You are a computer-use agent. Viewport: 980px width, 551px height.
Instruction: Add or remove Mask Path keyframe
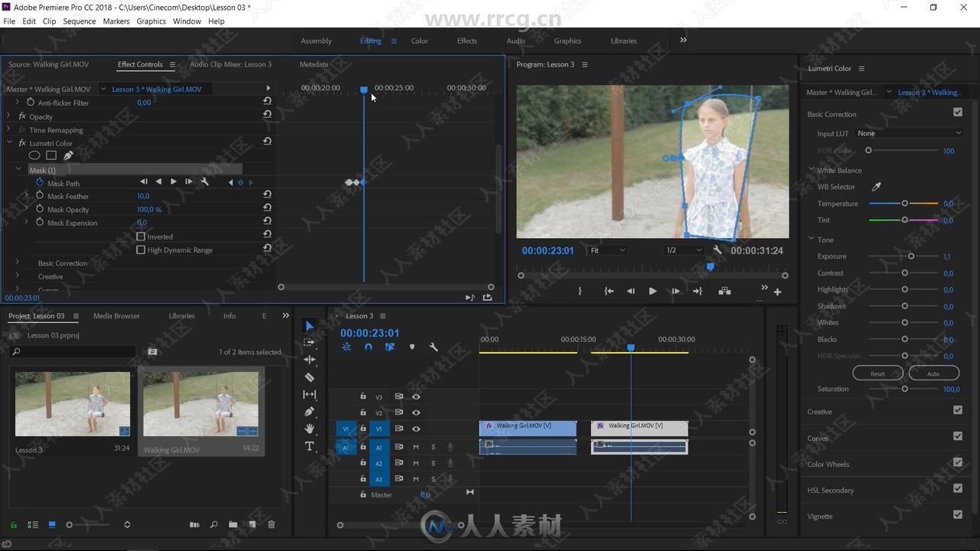click(x=240, y=183)
